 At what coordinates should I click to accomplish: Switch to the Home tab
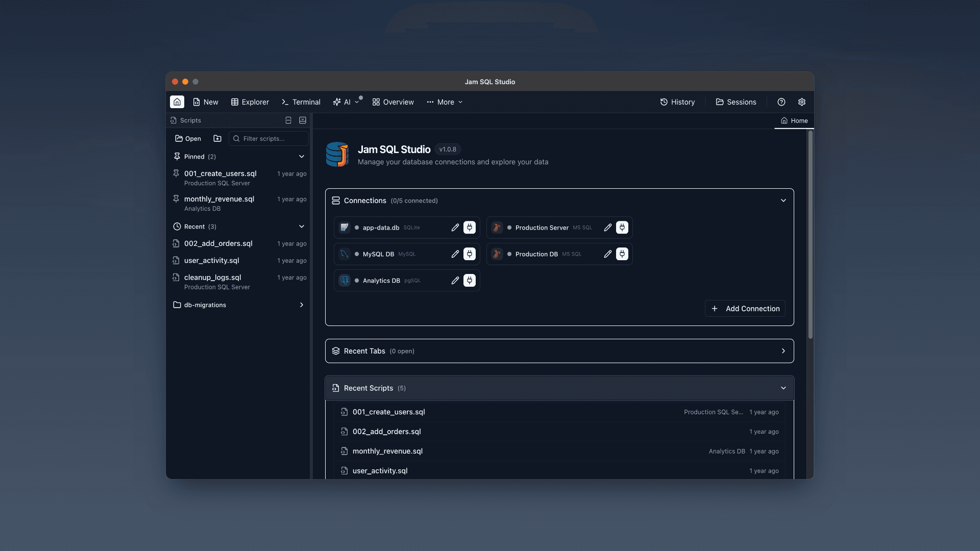(x=794, y=120)
